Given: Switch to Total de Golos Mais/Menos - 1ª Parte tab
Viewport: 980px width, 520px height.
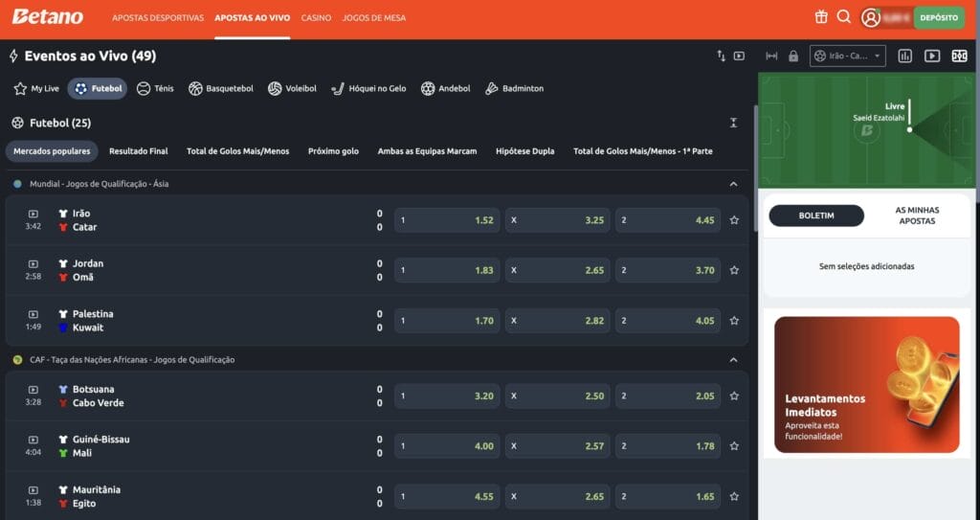Looking at the screenshot, I should coord(642,150).
